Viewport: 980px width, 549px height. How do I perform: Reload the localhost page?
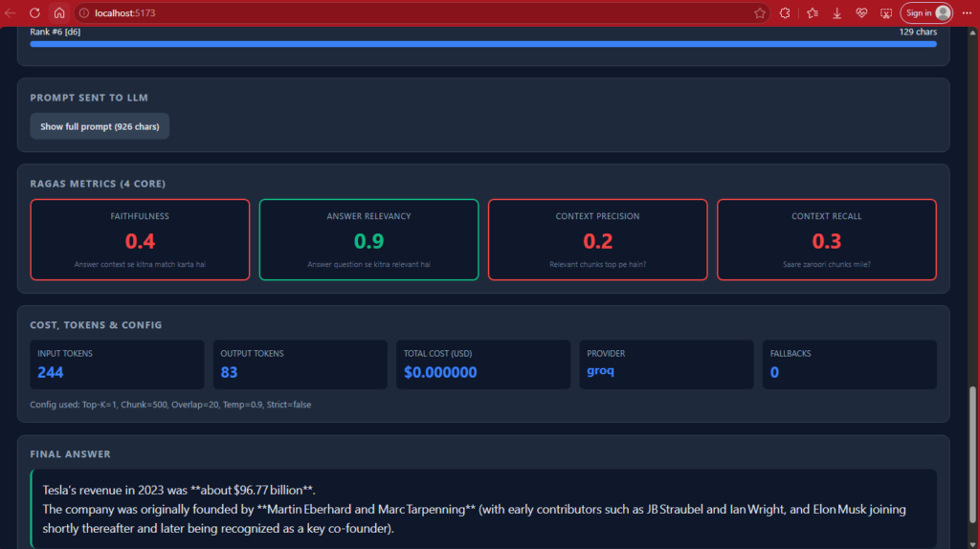35,13
